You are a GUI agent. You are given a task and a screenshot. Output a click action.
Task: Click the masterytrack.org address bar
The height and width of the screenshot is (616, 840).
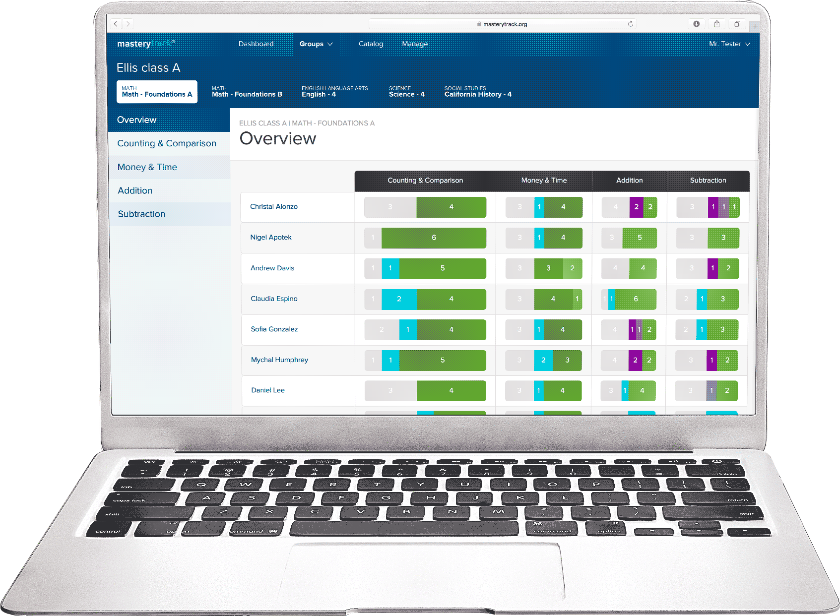tap(502, 24)
